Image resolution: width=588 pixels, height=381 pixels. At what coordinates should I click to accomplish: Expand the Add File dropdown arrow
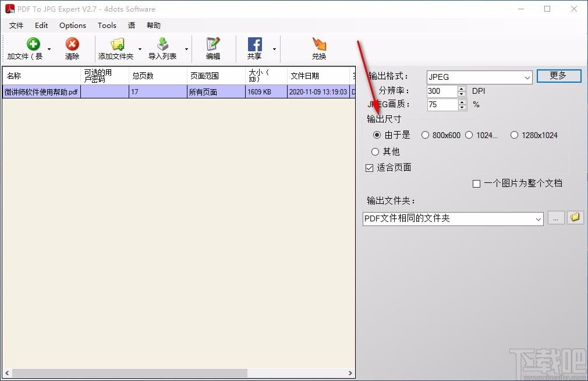49,49
